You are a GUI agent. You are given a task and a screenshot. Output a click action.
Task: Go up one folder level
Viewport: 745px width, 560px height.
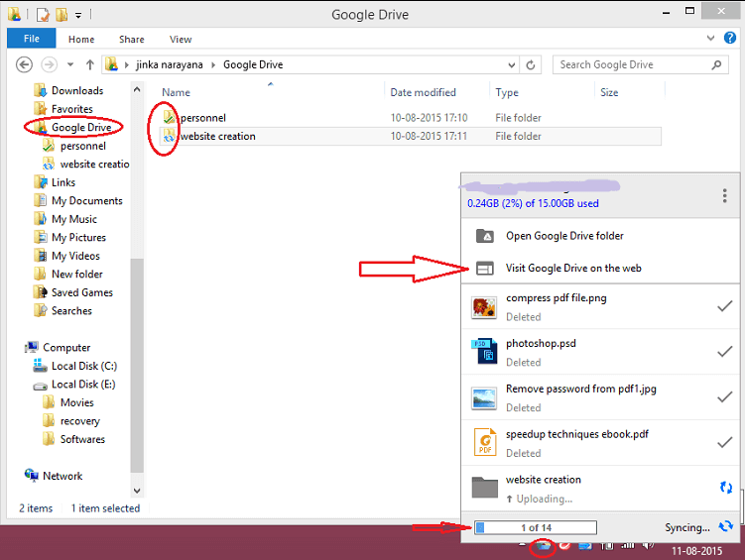point(90,64)
